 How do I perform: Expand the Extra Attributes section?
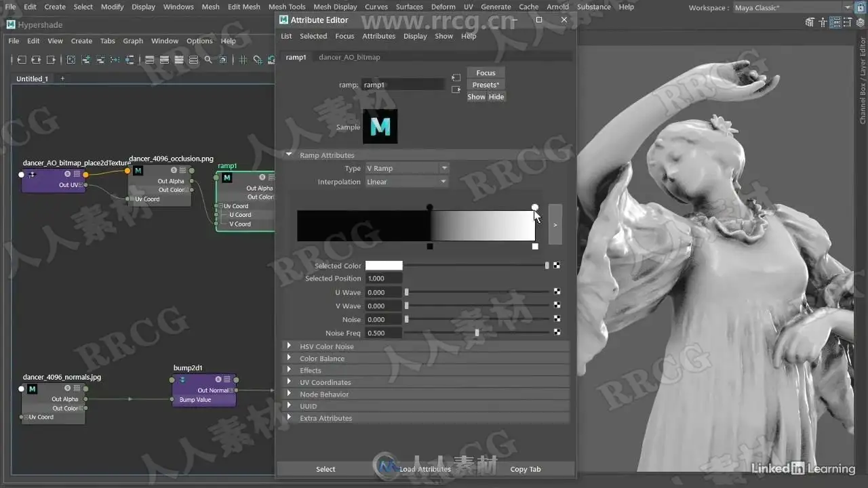(289, 418)
